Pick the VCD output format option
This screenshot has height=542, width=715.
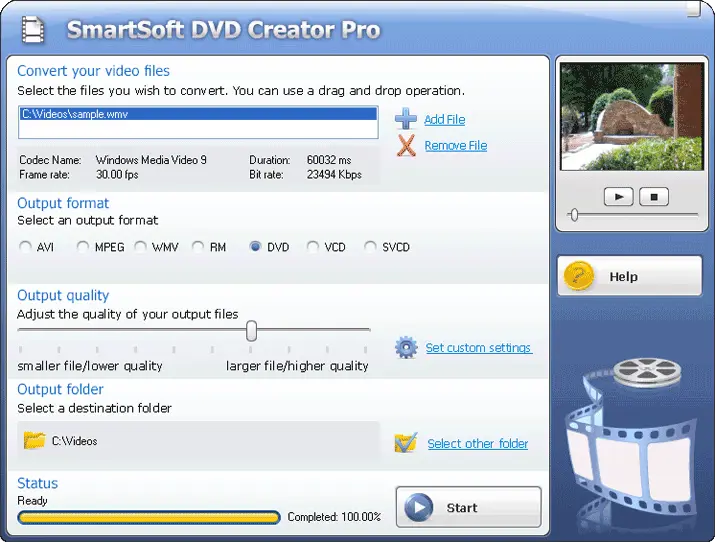click(x=313, y=247)
